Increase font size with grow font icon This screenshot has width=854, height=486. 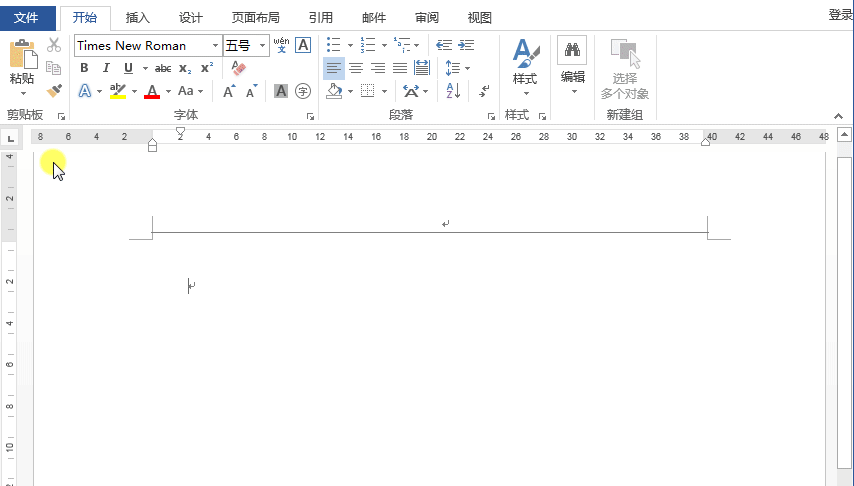click(229, 91)
